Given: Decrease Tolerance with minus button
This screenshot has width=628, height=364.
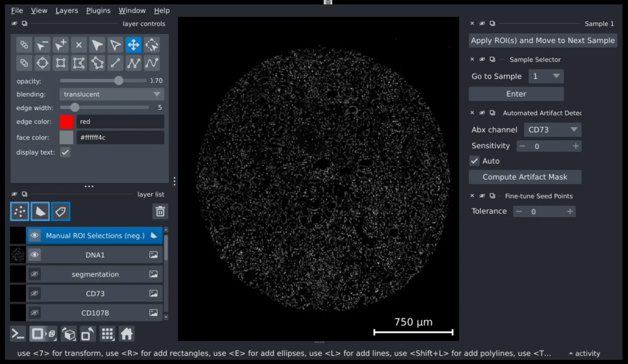Looking at the screenshot, I should [519, 211].
